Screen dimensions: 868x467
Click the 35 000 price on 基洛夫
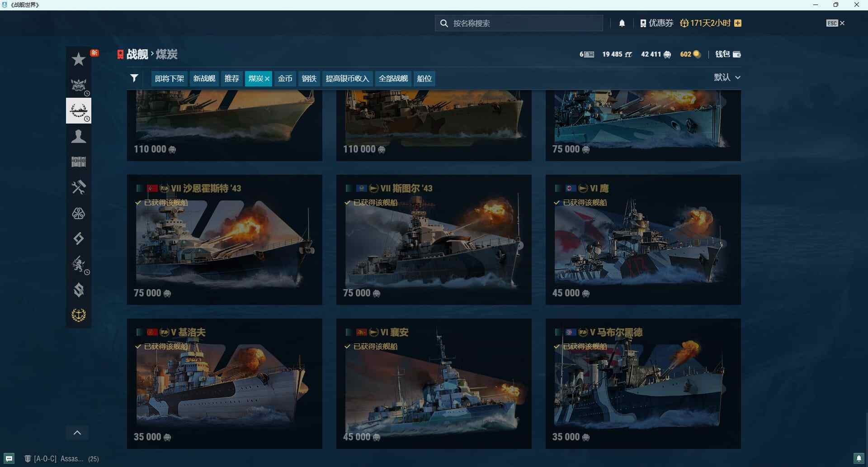coord(152,437)
